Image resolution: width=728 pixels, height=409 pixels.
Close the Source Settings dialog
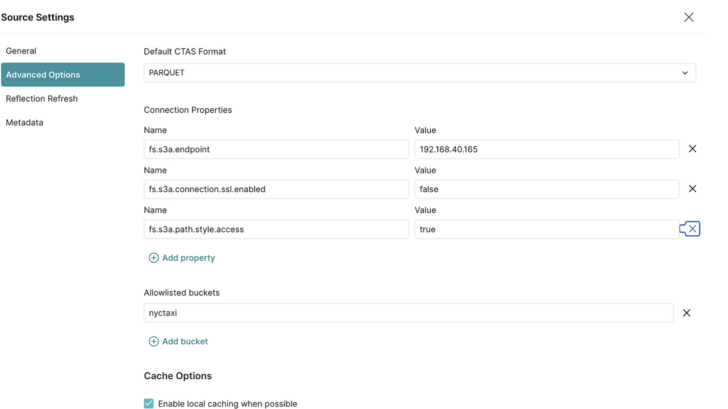pos(689,17)
